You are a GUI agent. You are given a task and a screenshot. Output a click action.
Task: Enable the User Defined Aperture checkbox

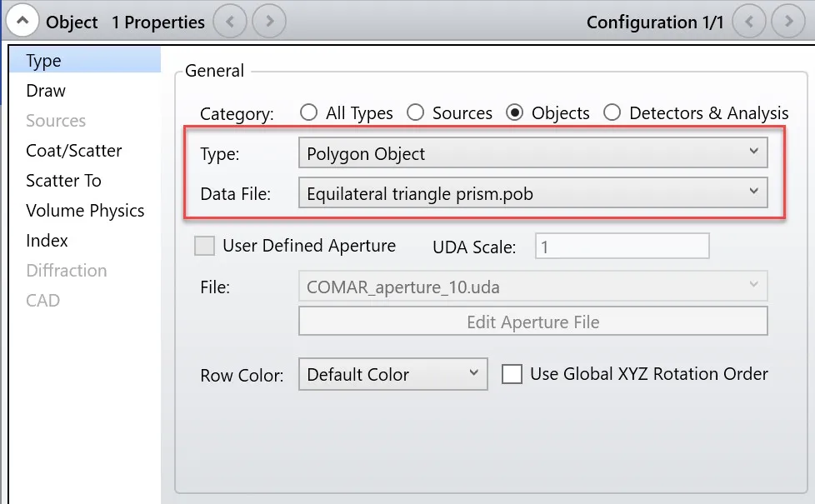click(x=204, y=246)
